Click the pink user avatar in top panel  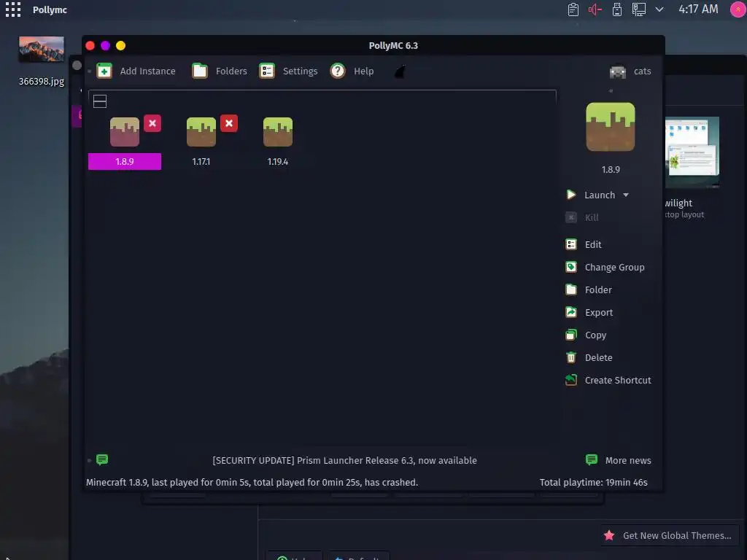[x=738, y=9]
